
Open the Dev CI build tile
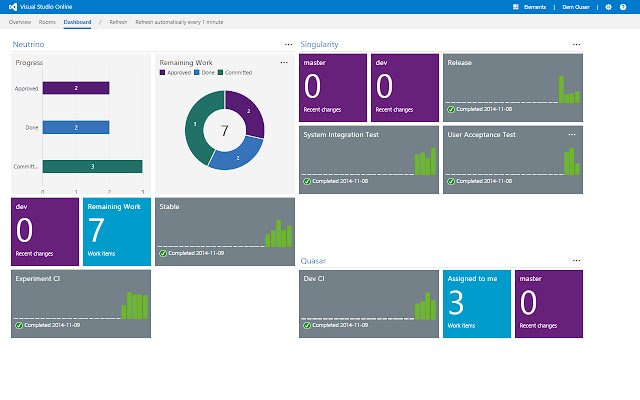click(369, 304)
